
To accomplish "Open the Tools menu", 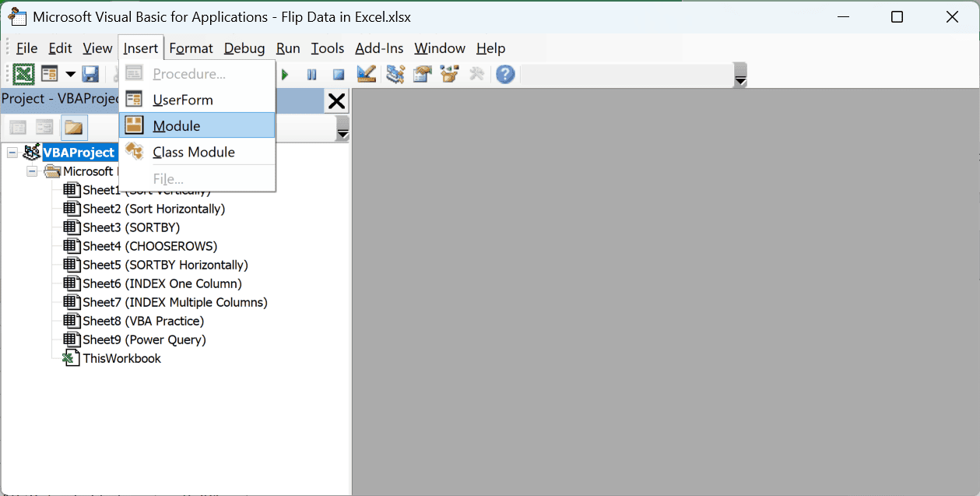I will (328, 48).
